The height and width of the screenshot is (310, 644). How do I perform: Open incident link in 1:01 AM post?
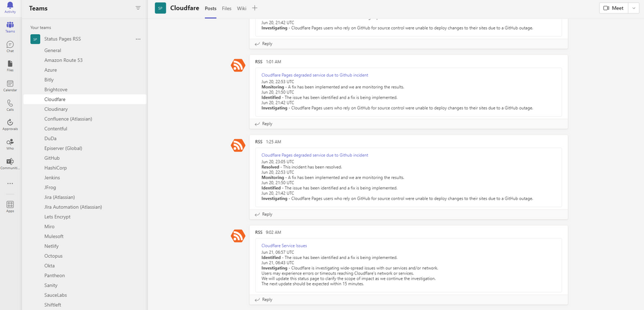pos(315,75)
